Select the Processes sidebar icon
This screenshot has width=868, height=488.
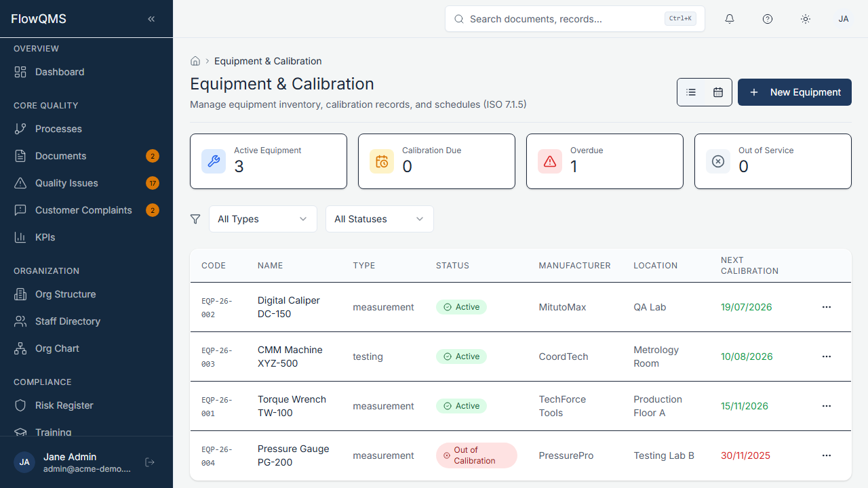pos(21,129)
